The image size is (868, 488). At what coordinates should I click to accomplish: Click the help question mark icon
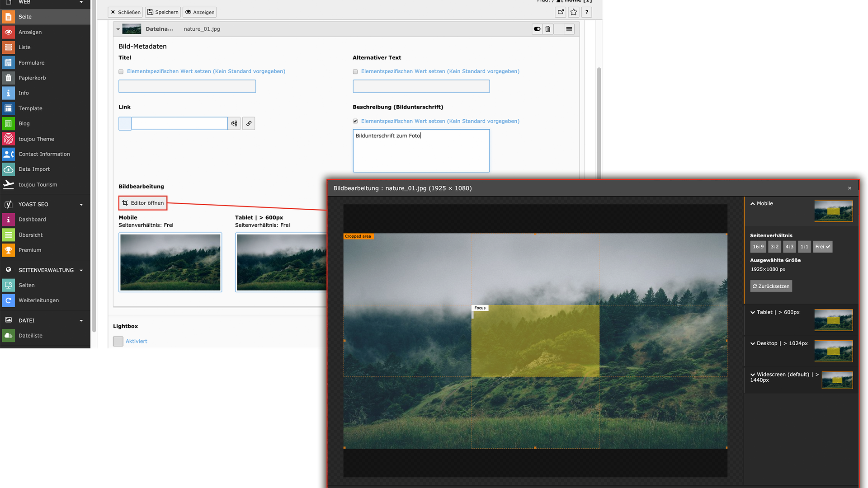[x=587, y=12]
